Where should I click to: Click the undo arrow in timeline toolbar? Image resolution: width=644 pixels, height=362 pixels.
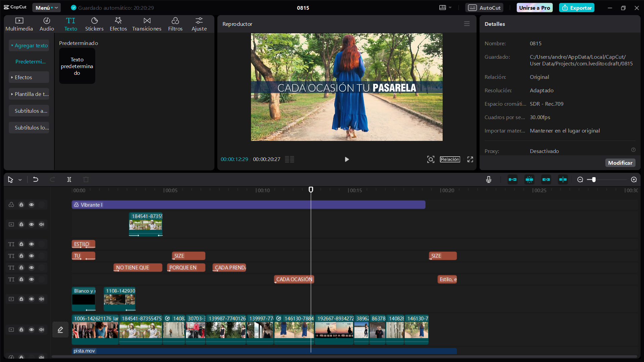35,179
